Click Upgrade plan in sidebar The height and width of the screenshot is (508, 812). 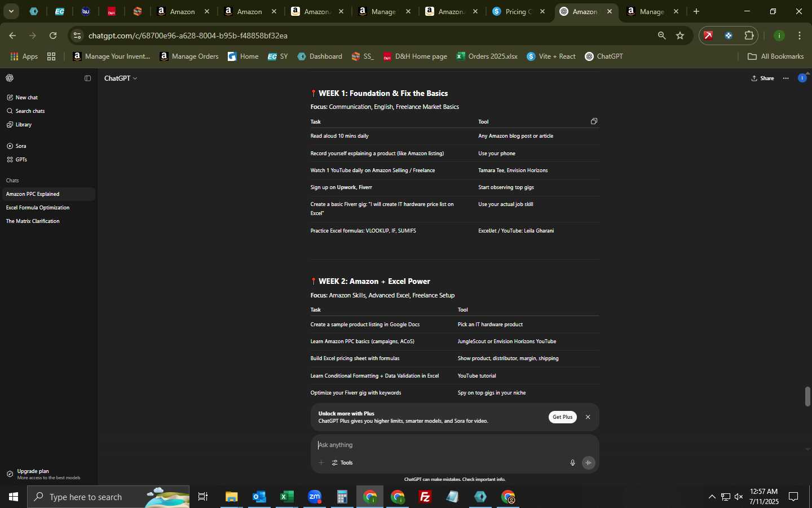pyautogui.click(x=48, y=474)
